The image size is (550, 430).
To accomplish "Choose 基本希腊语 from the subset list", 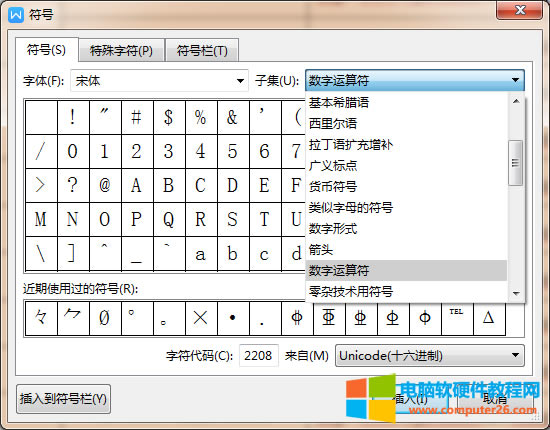I will tap(406, 102).
